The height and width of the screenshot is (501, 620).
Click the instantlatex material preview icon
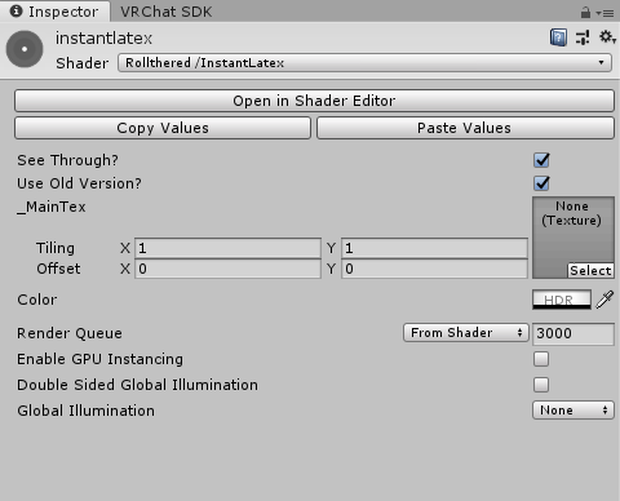[x=25, y=49]
